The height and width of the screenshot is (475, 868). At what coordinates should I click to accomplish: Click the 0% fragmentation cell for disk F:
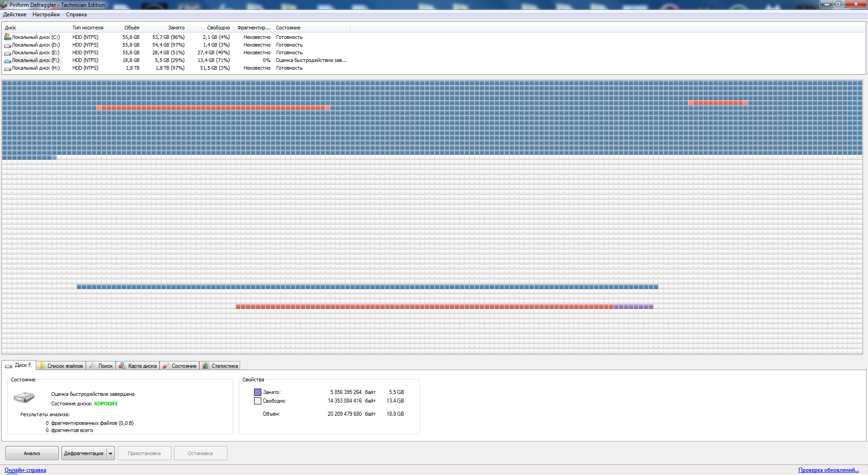pyautogui.click(x=267, y=60)
